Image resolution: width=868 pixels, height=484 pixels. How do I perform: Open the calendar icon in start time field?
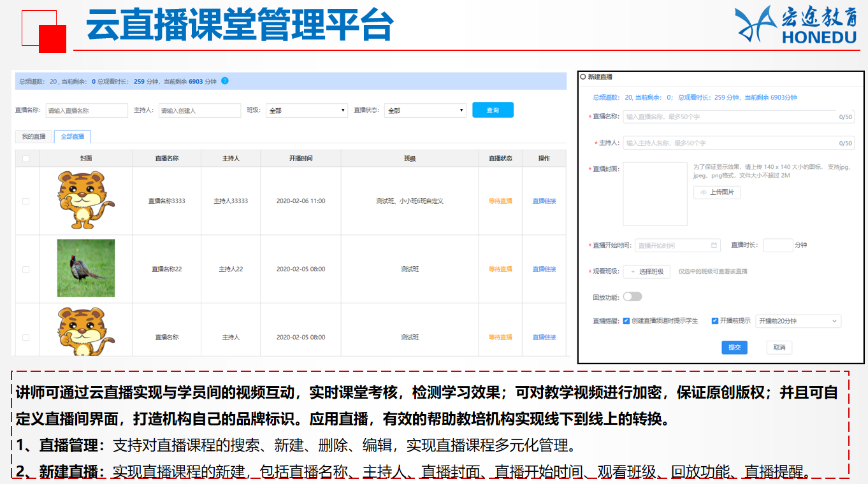[714, 245]
